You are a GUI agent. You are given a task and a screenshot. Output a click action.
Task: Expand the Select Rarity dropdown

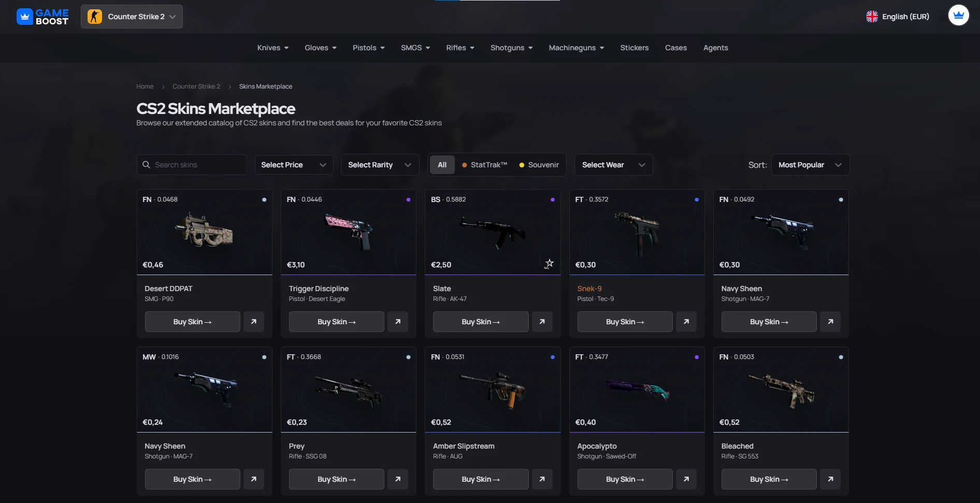coord(380,165)
